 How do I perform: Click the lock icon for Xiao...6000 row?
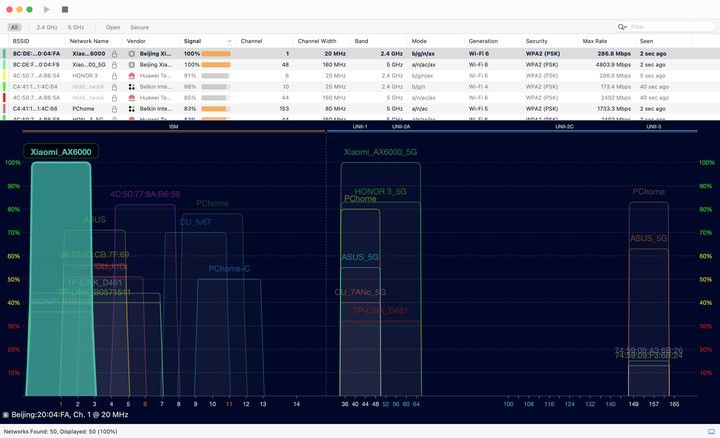115,53
